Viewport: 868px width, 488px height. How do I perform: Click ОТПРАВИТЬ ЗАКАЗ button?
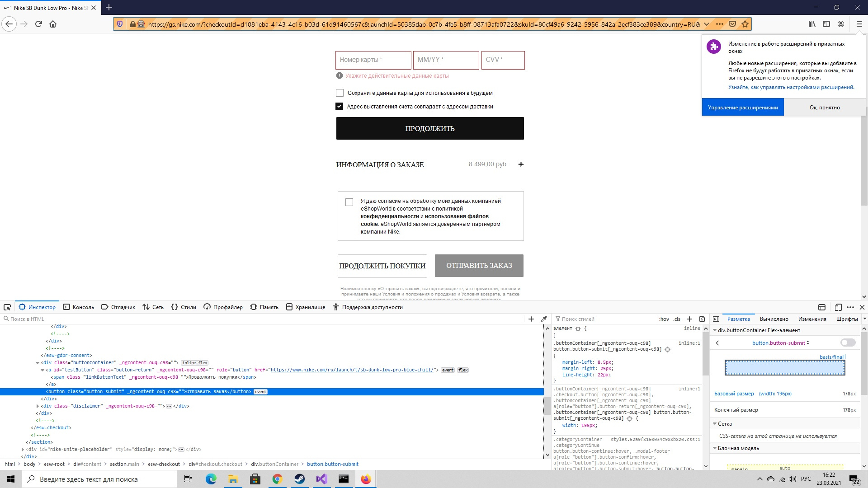(479, 266)
